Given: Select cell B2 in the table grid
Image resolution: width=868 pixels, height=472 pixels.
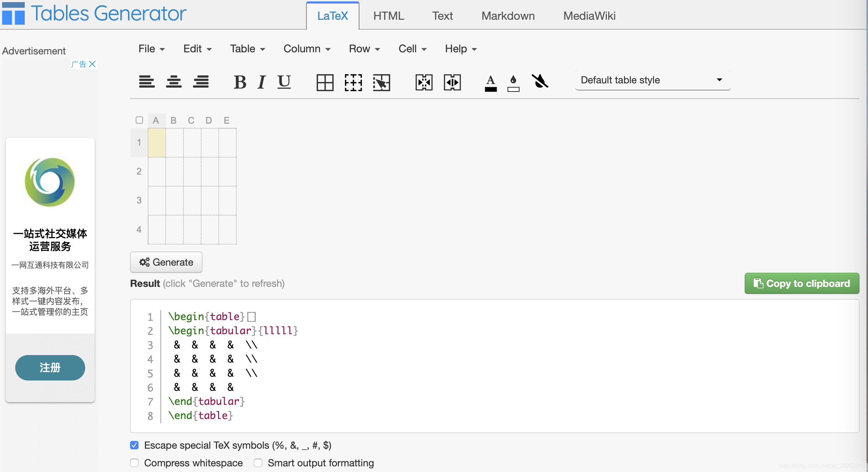Looking at the screenshot, I should coord(175,172).
